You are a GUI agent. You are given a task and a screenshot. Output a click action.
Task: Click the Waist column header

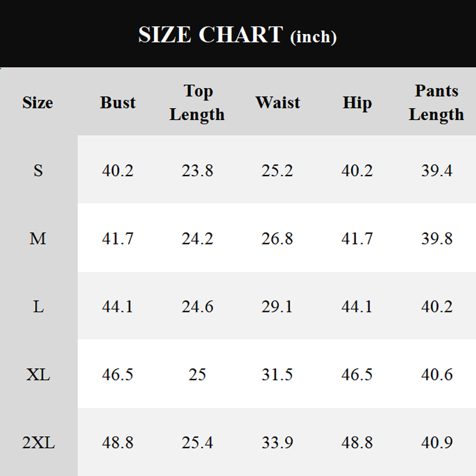coord(277,102)
